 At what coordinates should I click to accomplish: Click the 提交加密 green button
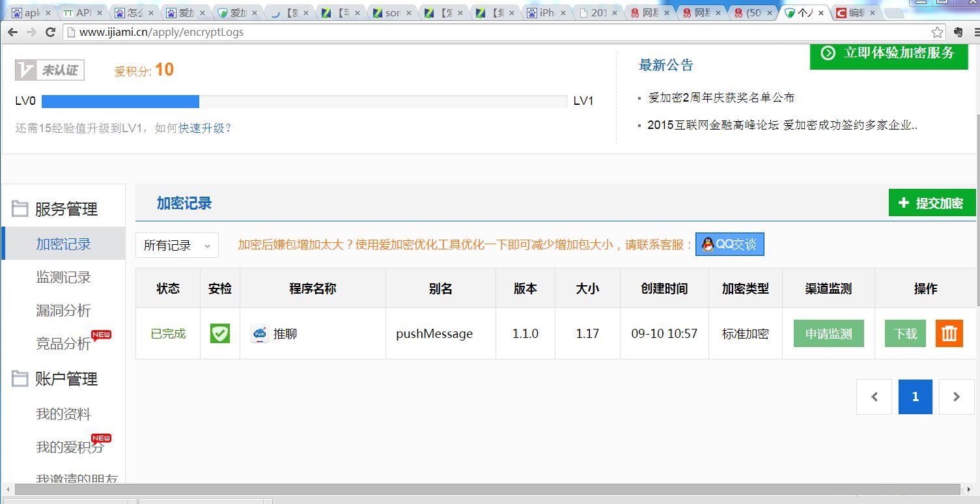[932, 203]
